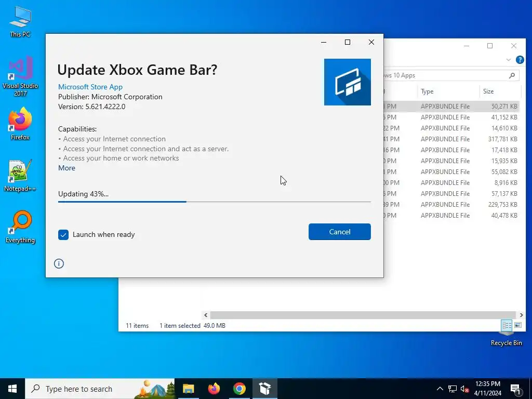Show More capabilities
This screenshot has height=399, width=532.
(x=67, y=168)
